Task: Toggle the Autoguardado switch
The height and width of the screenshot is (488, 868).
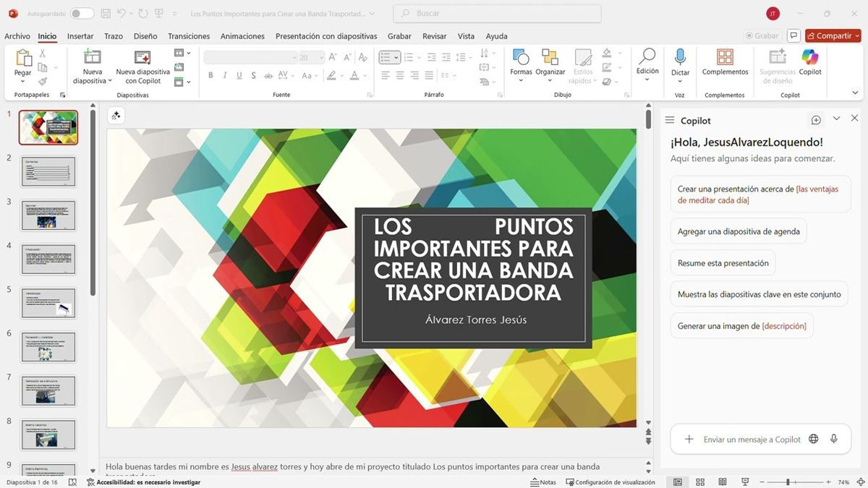Action: [x=82, y=14]
